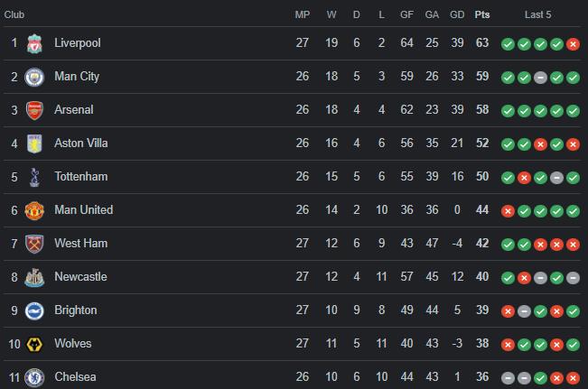
Task: Click the West Ham club crest
Action: click(x=34, y=244)
